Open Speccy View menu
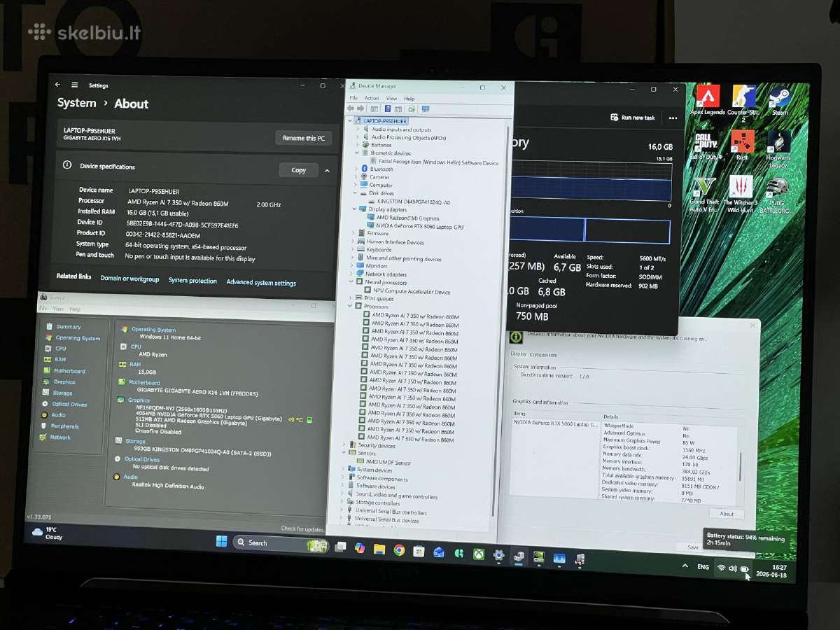840x630 pixels. coord(58,309)
